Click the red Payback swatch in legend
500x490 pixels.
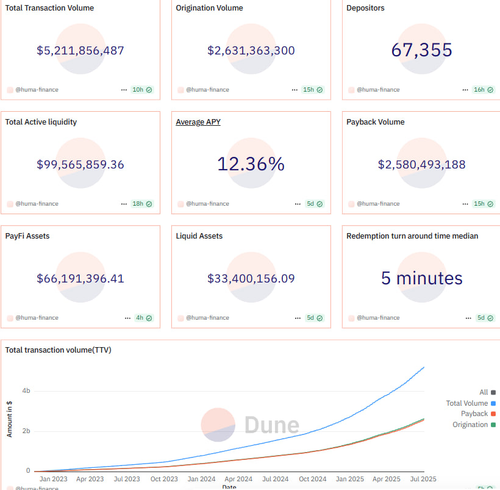493,414
